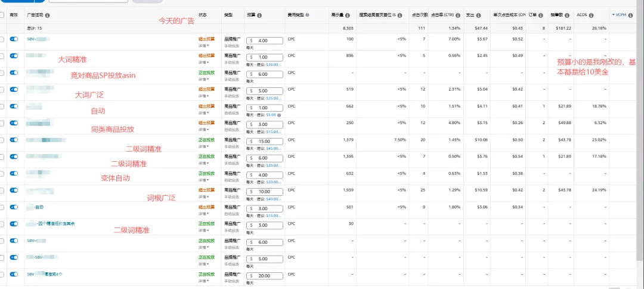This screenshot has height=289, width=644.
Task: Click the 7.00% CTR cell
Action: 454,39
